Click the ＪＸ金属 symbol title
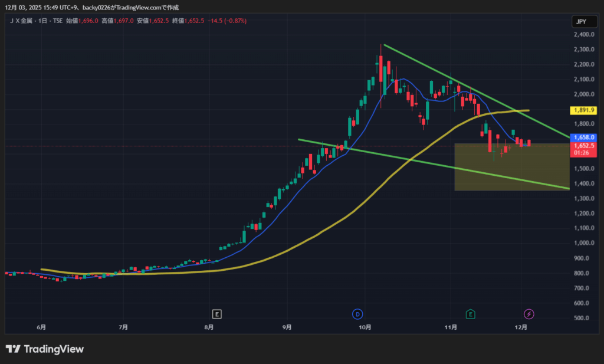 point(25,21)
